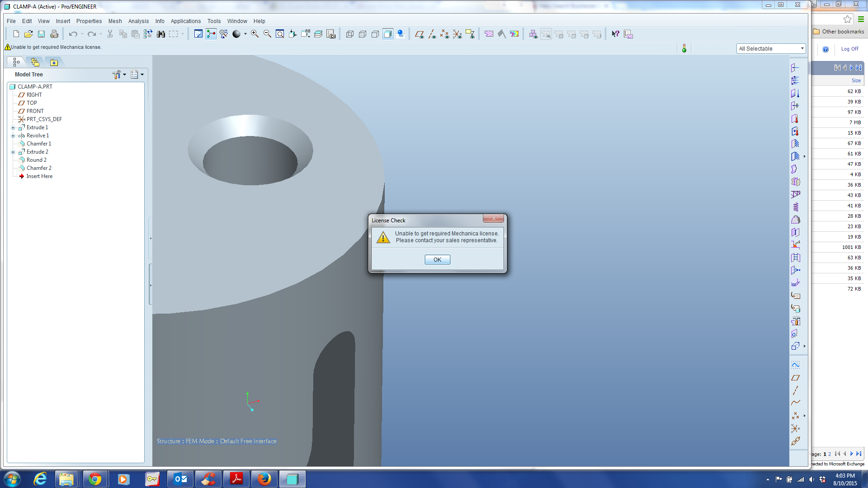Viewport: 868px width, 488px height.
Task: Expand the Revolve 1 feature node
Action: pos(13,136)
